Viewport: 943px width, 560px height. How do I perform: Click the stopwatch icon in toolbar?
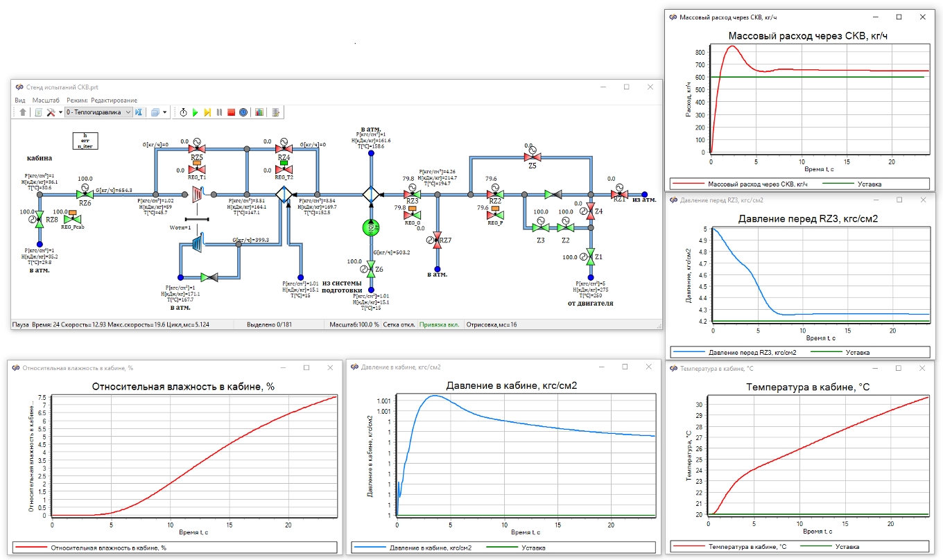[x=183, y=112]
